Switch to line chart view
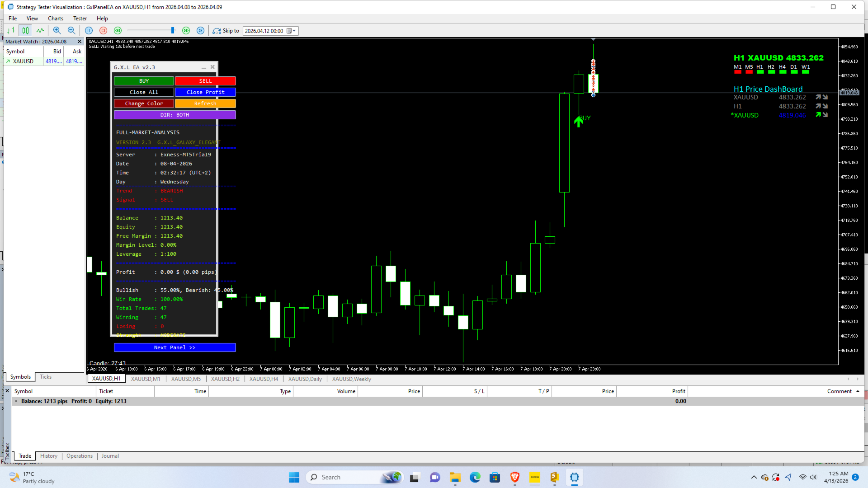Image resolution: width=868 pixels, height=488 pixels. point(40,31)
